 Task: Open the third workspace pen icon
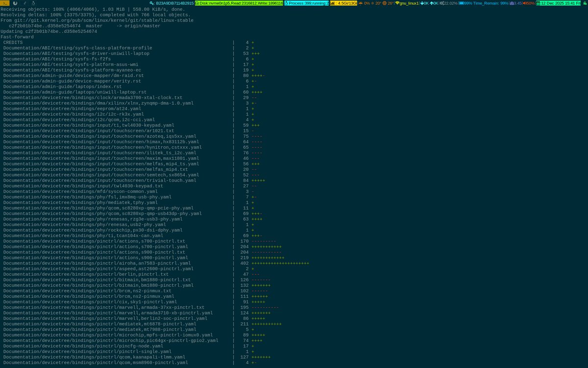(x=25, y=3)
